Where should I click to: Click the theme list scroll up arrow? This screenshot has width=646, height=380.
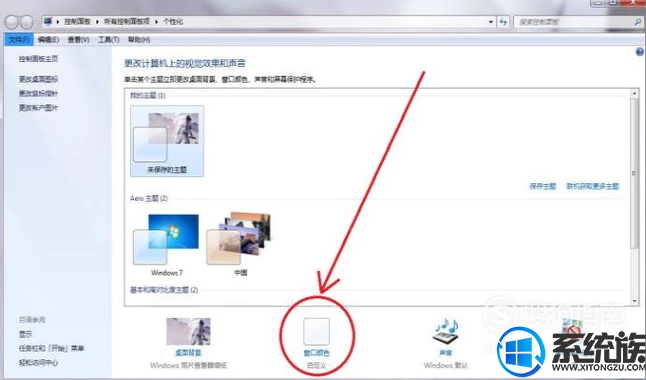[x=634, y=94]
